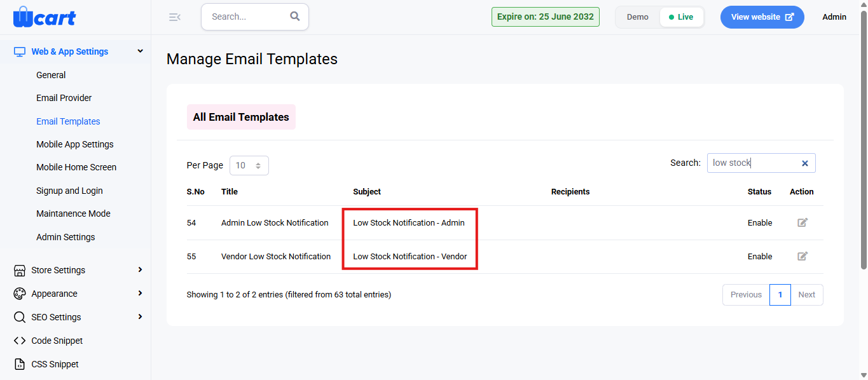
Task: Switch to Demo mode
Action: 637,17
